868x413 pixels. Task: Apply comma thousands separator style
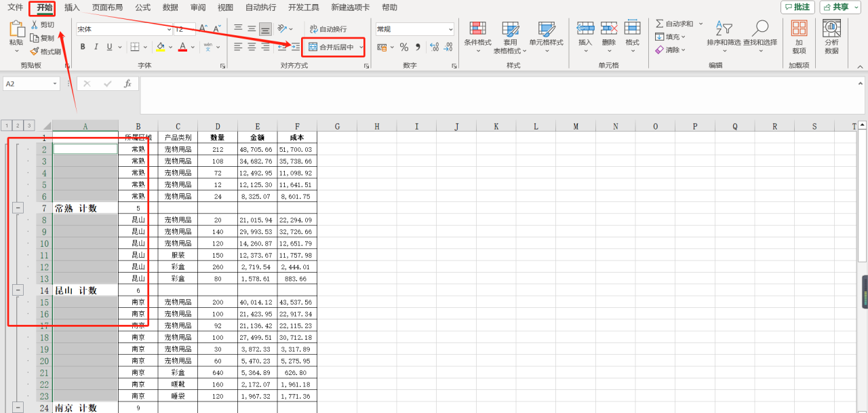click(418, 47)
